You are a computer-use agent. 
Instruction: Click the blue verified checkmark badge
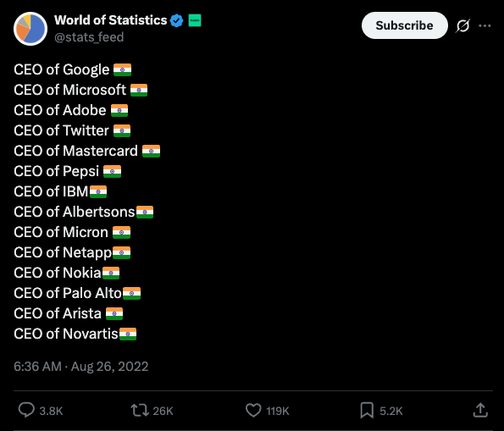[x=176, y=20]
